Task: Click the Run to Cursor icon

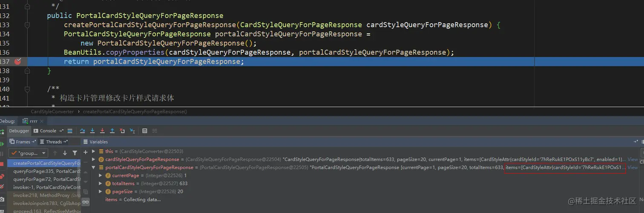Action: click(x=132, y=131)
